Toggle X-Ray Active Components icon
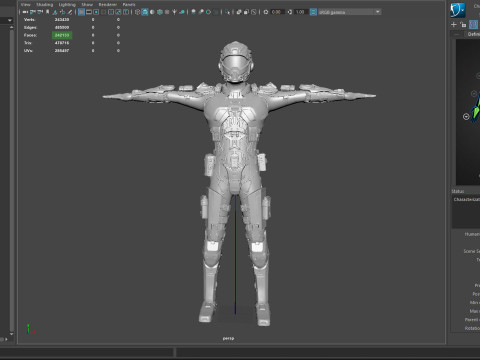Viewport: 480px width, 360px height. click(246, 12)
